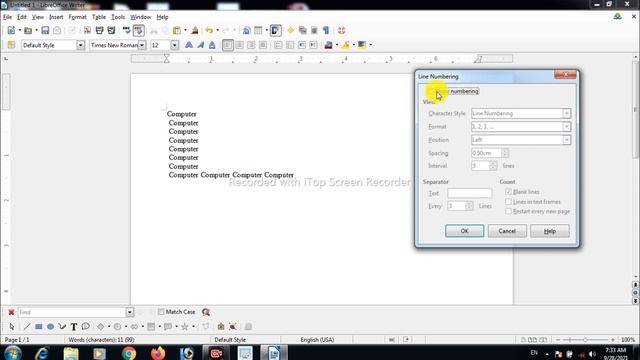
Task: Open the Insert menu
Action: [x=56, y=17]
